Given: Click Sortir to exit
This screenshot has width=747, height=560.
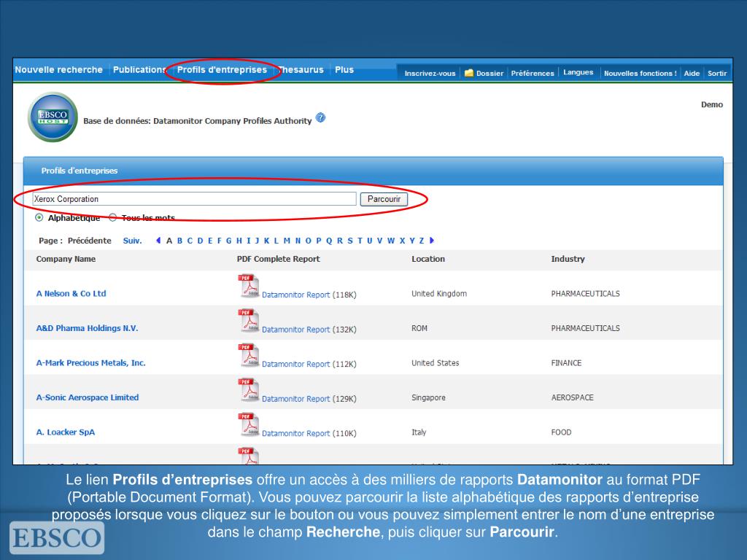Looking at the screenshot, I should coord(717,74).
